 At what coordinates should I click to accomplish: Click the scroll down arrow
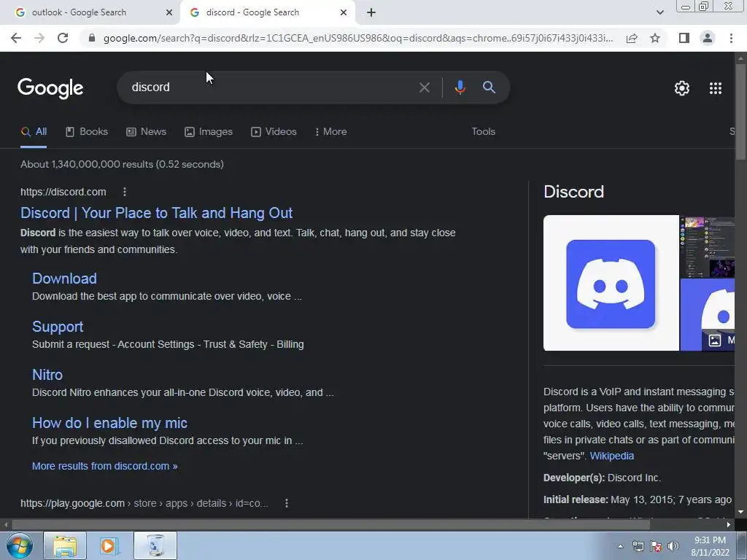(x=741, y=513)
